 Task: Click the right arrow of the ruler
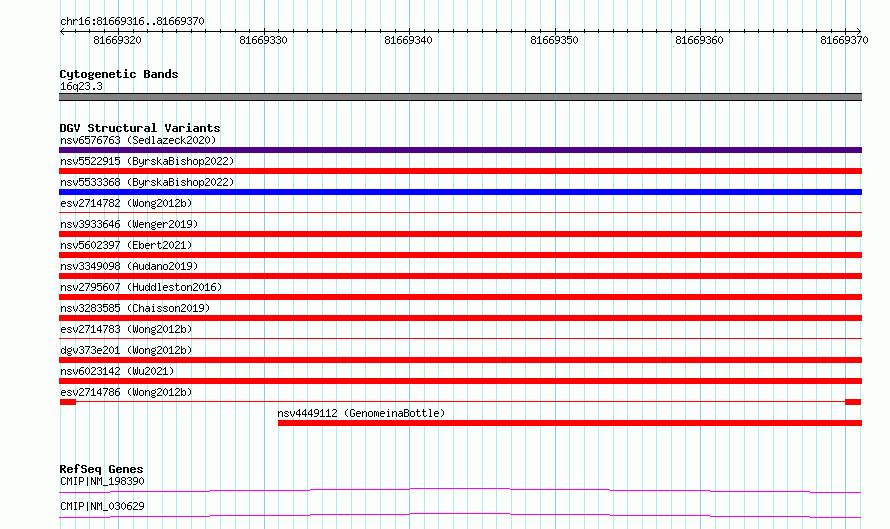pyautogui.click(x=859, y=31)
